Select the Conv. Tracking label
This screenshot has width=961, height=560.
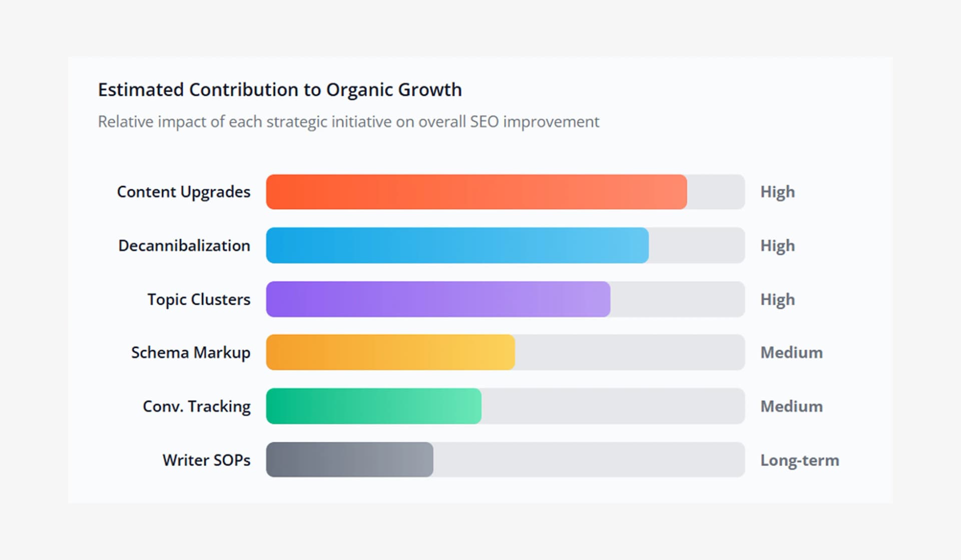click(197, 406)
